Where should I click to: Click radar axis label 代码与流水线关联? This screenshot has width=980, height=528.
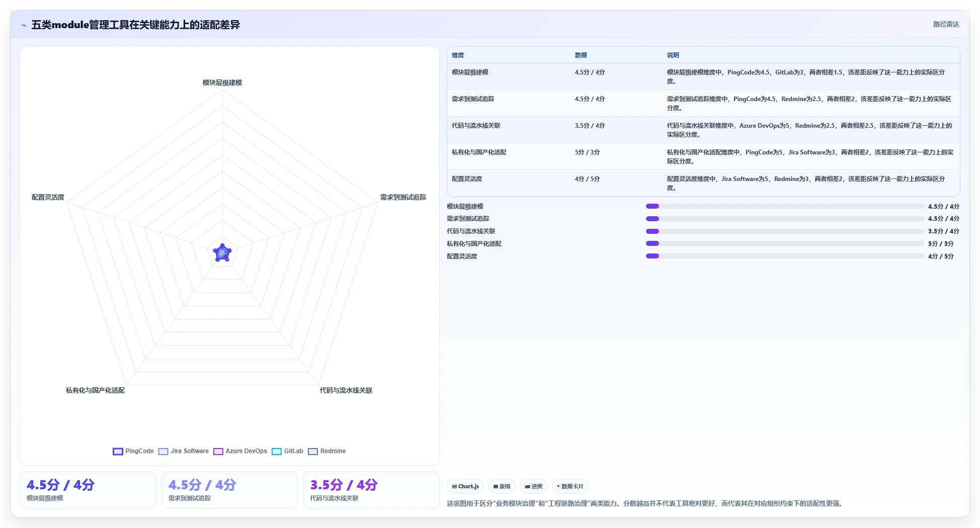click(346, 390)
